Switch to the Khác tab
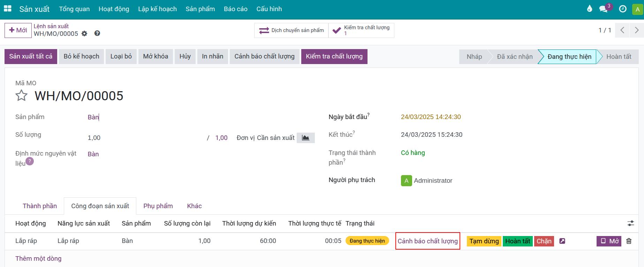 coord(194,206)
